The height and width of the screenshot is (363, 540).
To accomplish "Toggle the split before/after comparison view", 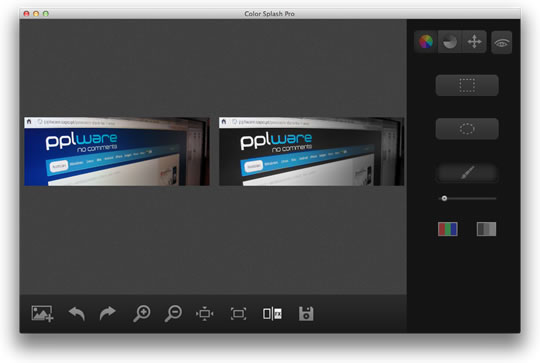I will [x=272, y=314].
